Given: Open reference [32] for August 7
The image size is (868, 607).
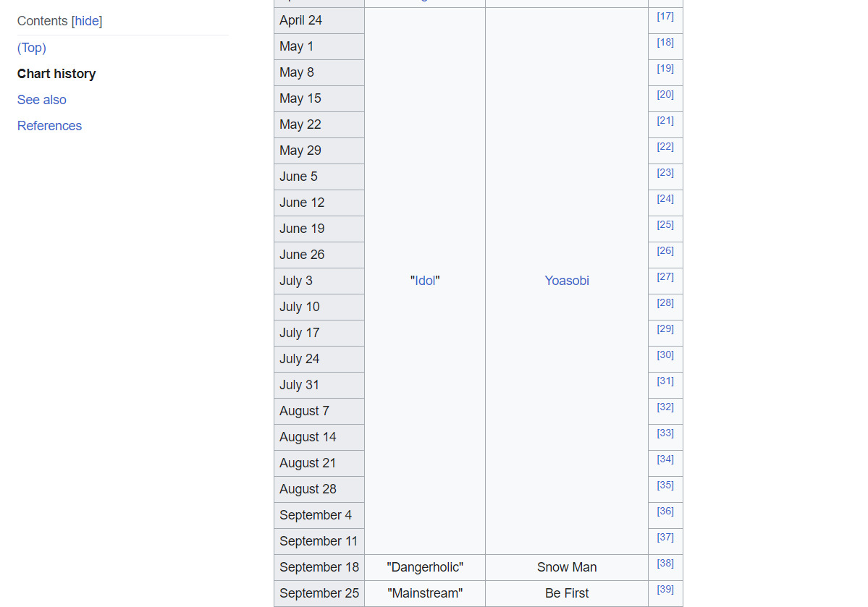Looking at the screenshot, I should point(665,407).
